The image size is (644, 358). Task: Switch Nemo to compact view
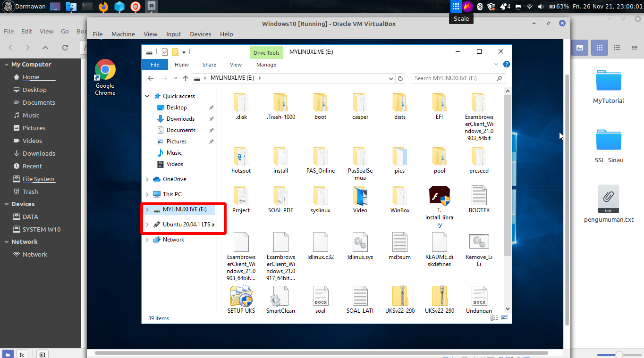coord(634,47)
